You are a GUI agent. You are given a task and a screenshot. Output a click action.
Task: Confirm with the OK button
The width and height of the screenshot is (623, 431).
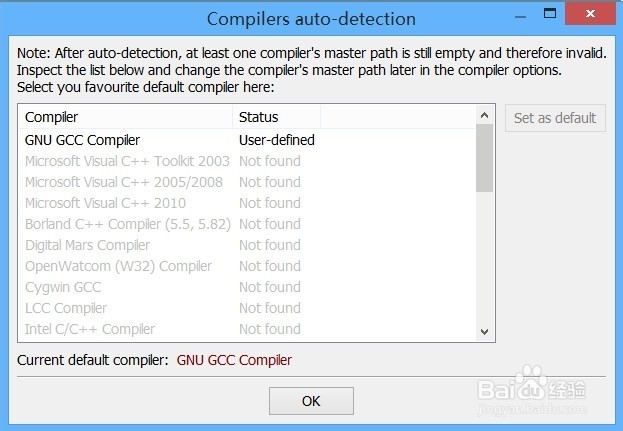click(x=311, y=401)
